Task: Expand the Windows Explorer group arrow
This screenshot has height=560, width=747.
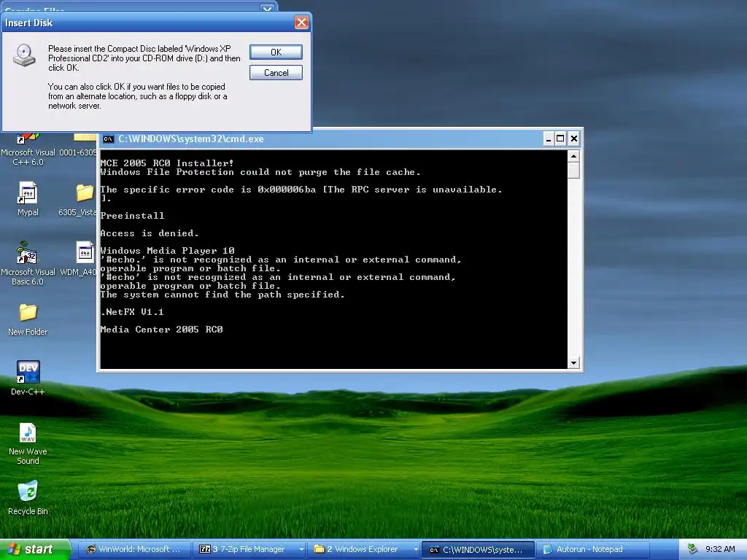Action: pos(416,549)
